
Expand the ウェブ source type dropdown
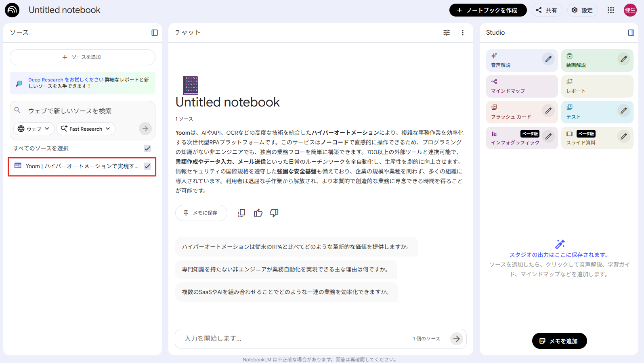tap(34, 129)
